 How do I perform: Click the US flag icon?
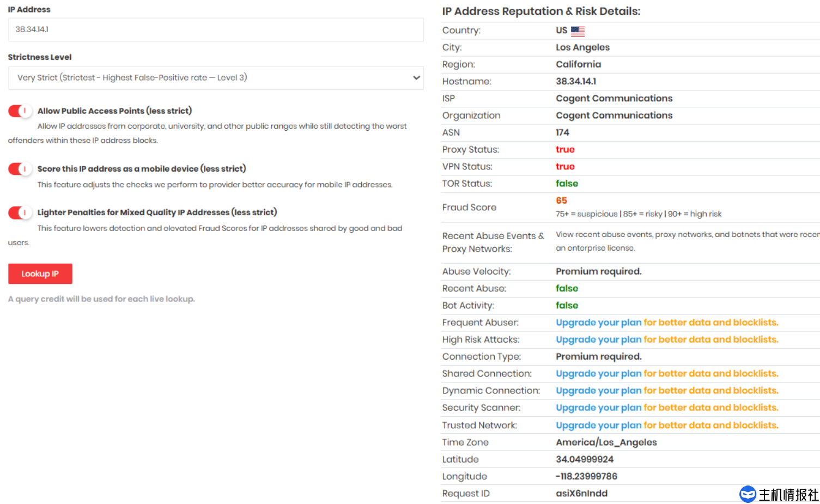click(578, 31)
